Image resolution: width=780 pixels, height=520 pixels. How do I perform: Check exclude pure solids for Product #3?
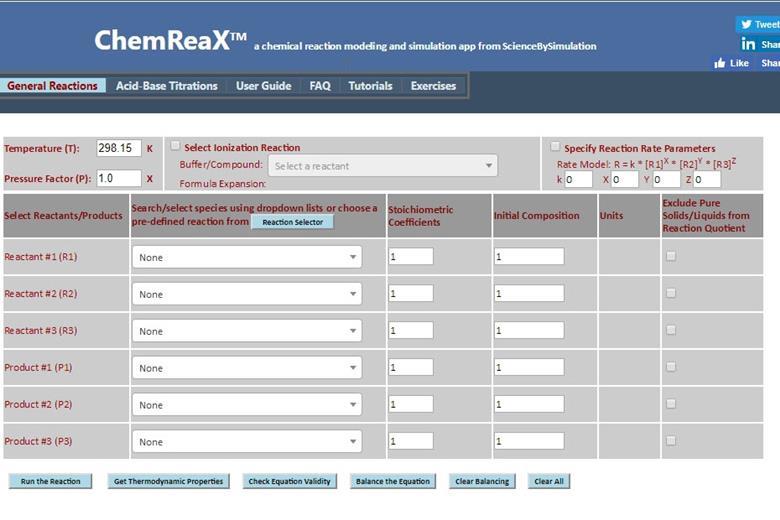[671, 440]
